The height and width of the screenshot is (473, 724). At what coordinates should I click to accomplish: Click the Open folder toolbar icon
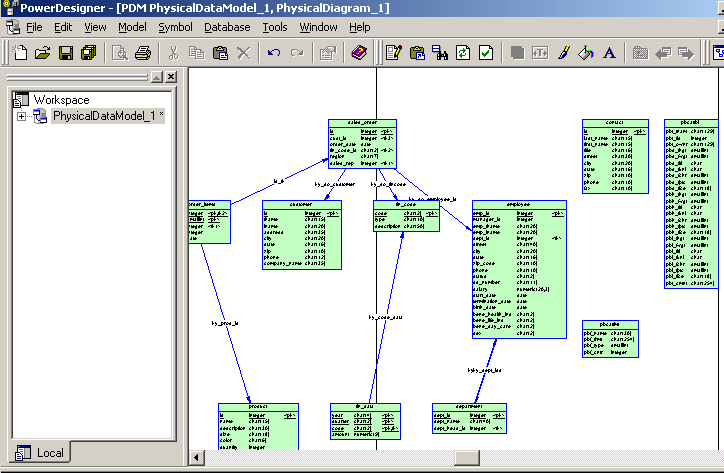(42, 52)
